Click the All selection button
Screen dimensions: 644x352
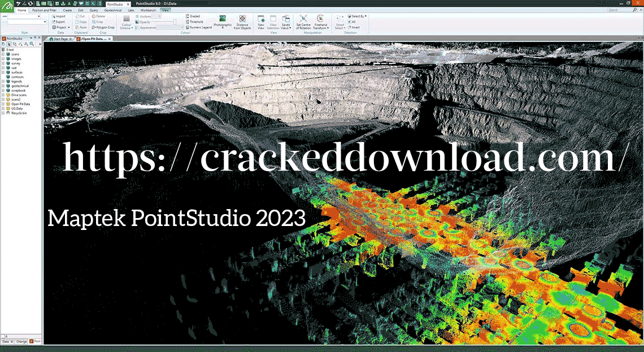pos(351,21)
